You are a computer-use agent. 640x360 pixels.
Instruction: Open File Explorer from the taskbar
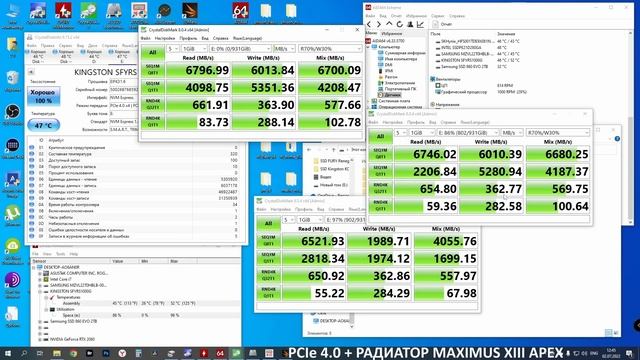pos(57,353)
